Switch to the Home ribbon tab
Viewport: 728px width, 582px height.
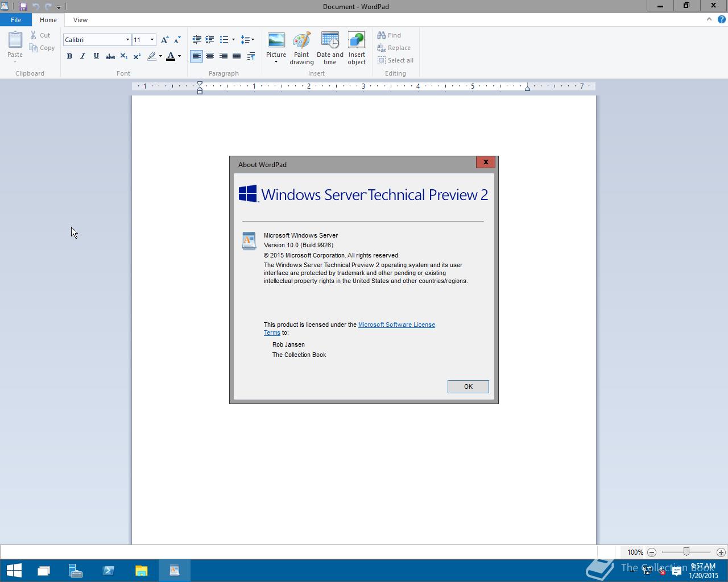click(x=48, y=20)
